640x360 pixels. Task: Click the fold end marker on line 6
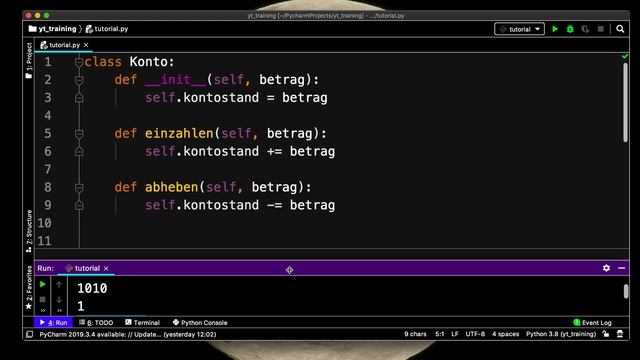pos(79,151)
